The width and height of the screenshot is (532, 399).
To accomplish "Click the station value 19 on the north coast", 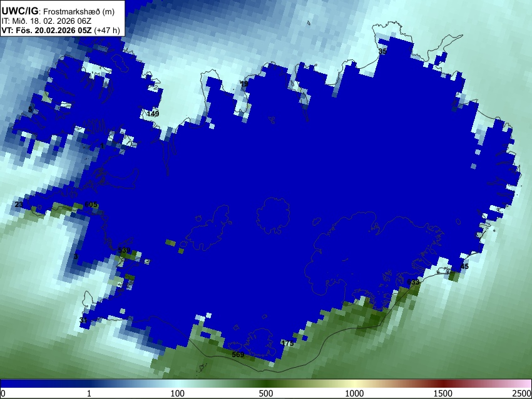I will (244, 84).
